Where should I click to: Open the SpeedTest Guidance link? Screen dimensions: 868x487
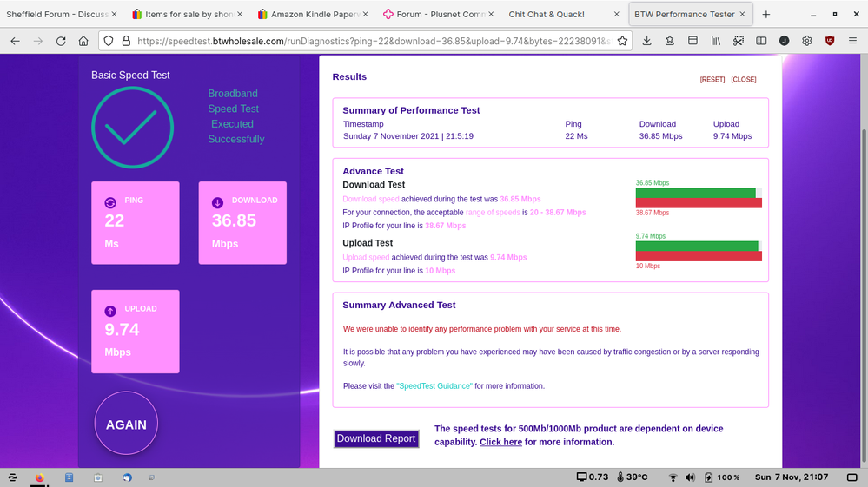click(x=434, y=385)
